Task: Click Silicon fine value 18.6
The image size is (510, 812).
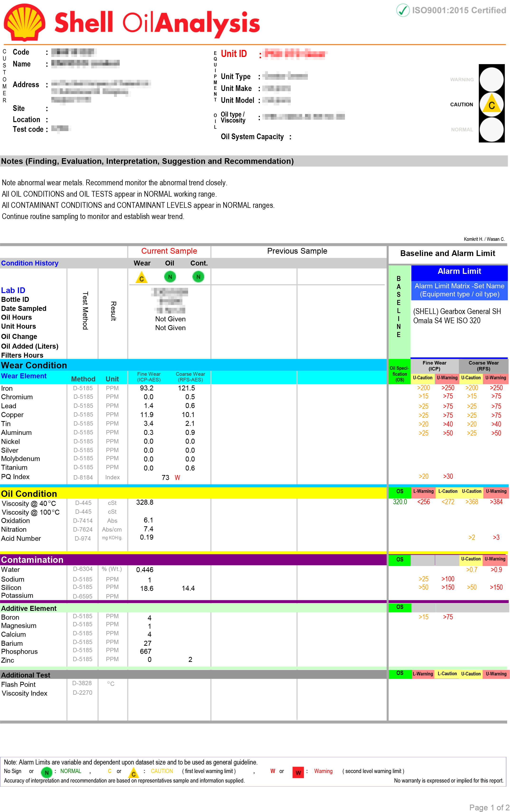Action: [147, 589]
